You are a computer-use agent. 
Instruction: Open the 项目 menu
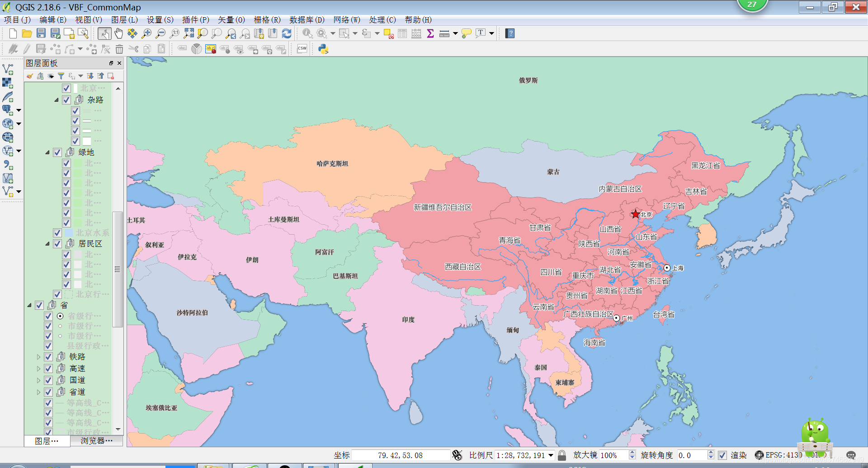(17, 20)
